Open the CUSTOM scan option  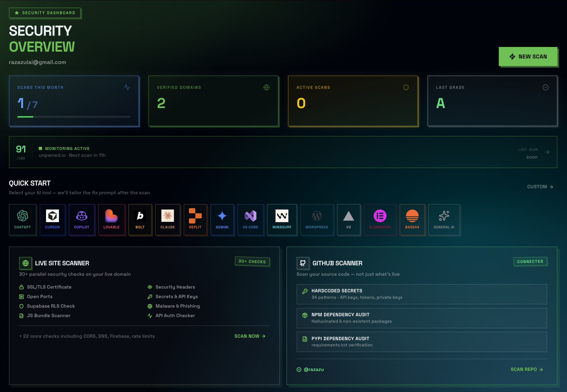(x=540, y=187)
